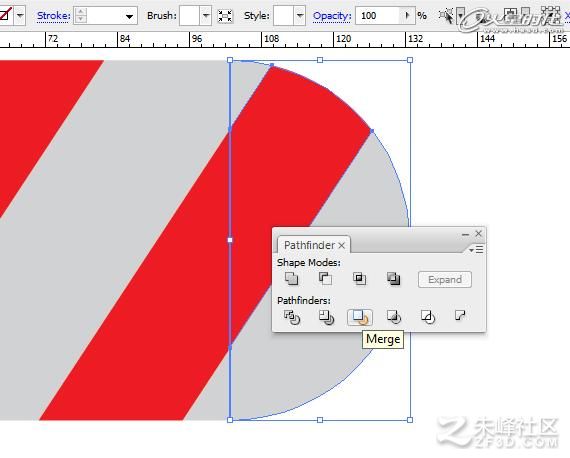The height and width of the screenshot is (458, 570).
Task: Click the Merge pathfinder icon
Action: (360, 317)
